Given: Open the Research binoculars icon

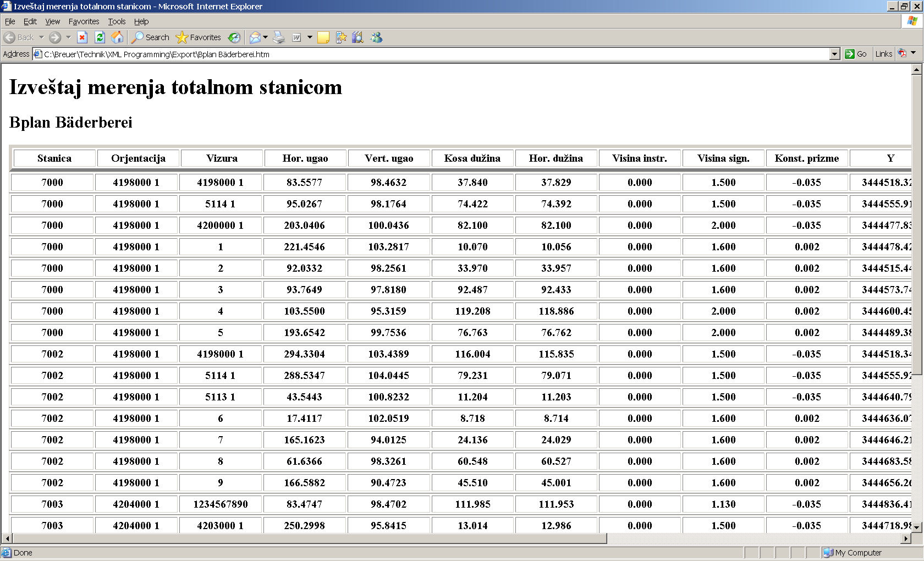Looking at the screenshot, I should pos(358,37).
